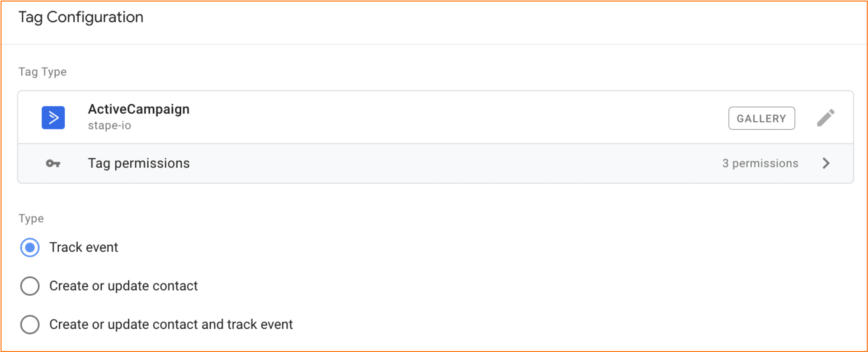Click the 3 permissions text
The width and height of the screenshot is (868, 352).
click(x=760, y=163)
